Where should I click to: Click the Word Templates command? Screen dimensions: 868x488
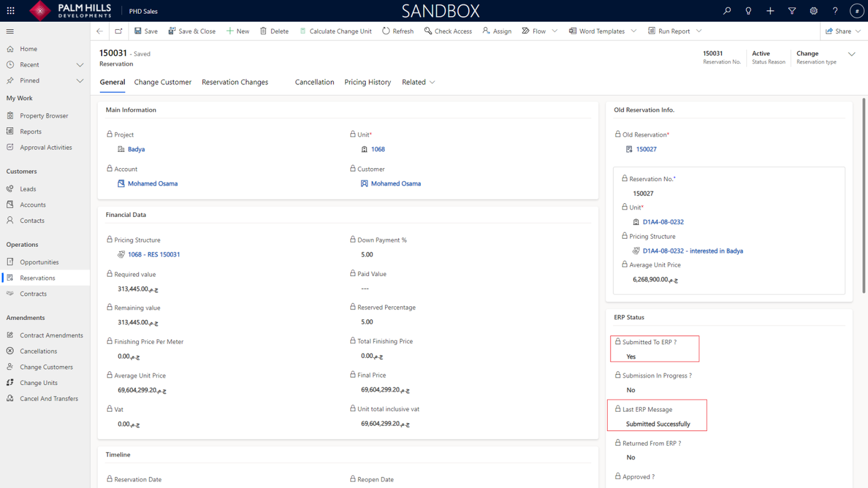[596, 31]
